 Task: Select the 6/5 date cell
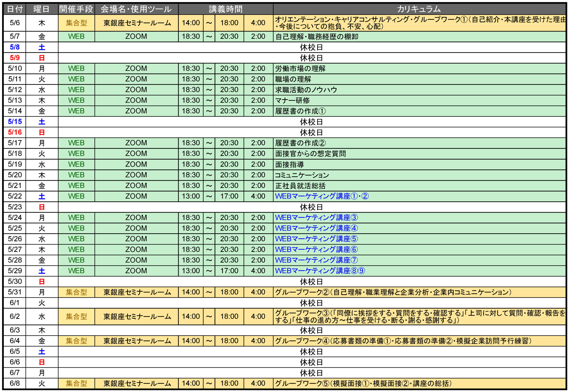pos(15,351)
